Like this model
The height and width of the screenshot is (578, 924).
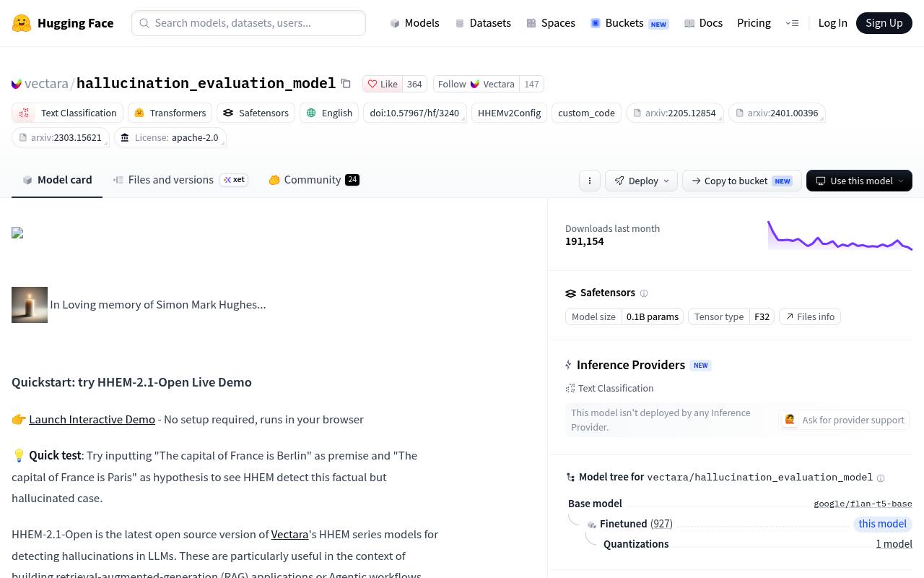(x=383, y=84)
